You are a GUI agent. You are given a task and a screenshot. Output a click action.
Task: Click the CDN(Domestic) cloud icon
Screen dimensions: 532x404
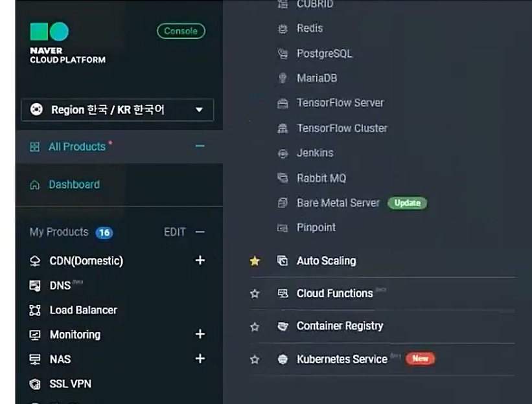coord(35,261)
